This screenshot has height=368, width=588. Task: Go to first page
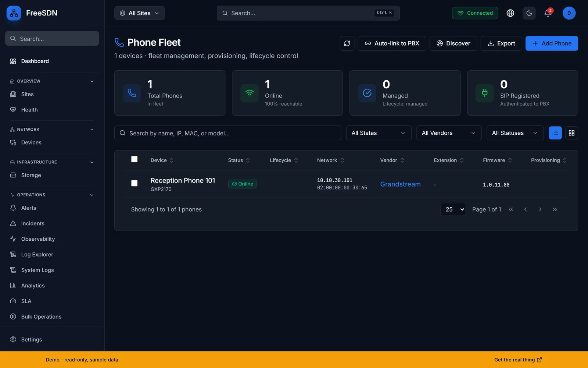(511, 209)
